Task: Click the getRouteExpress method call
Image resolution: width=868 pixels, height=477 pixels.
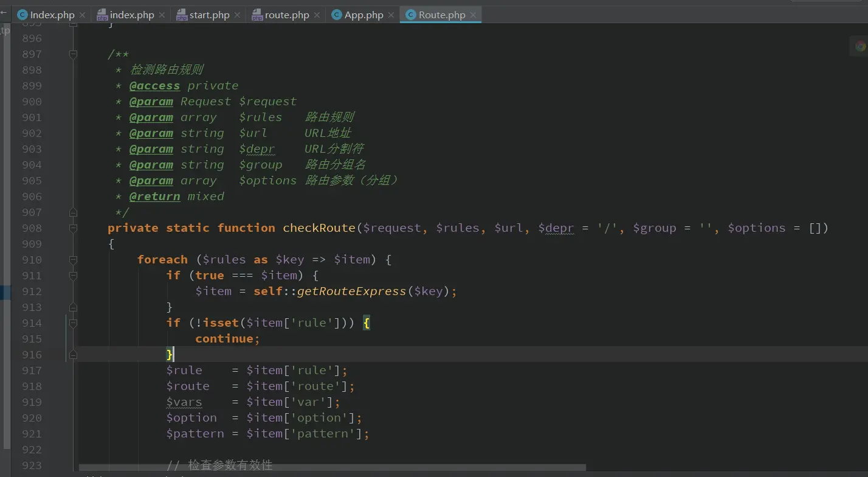Action: (x=351, y=291)
